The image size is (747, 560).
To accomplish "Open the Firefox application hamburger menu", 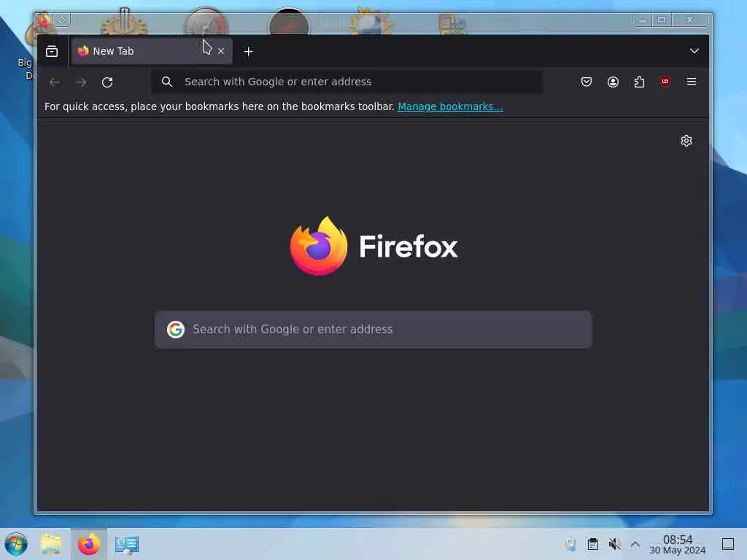I will pos(692,82).
